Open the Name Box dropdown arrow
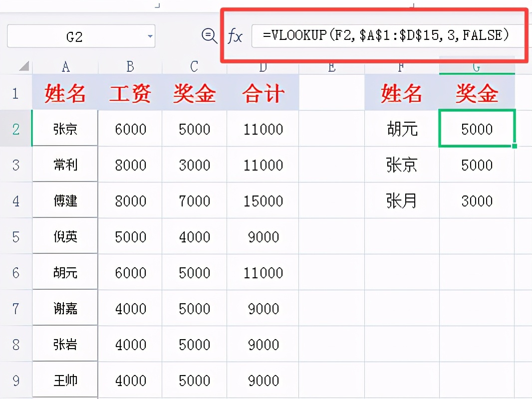This screenshot has width=532, height=399. 150,36
